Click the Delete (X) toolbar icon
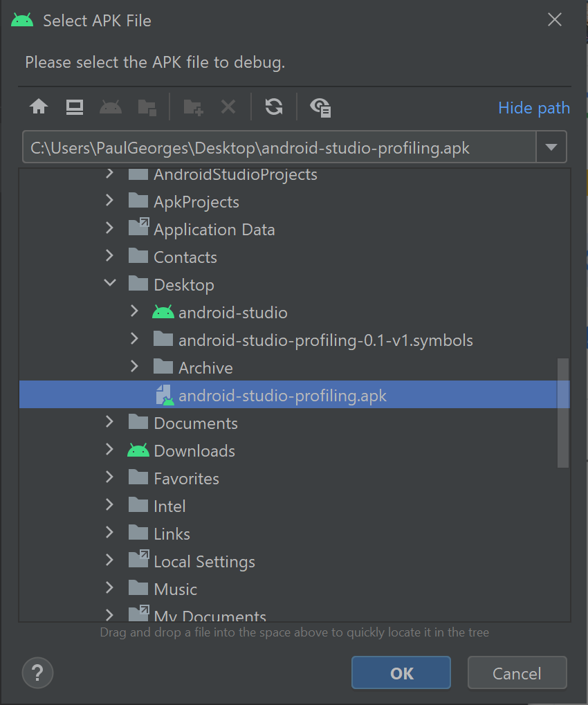588x705 pixels. (228, 107)
